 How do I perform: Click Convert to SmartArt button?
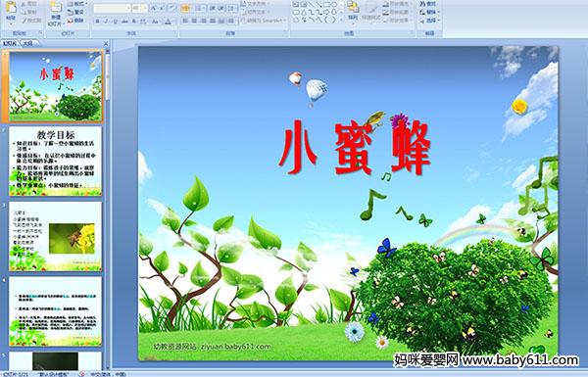[x=264, y=21]
